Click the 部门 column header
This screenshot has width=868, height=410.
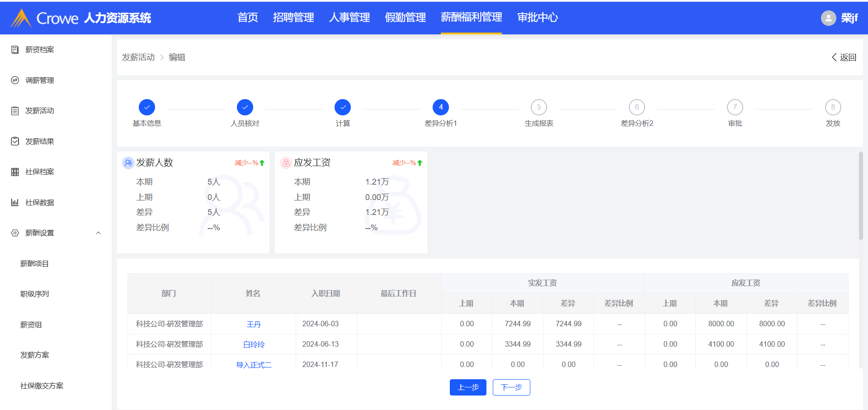coord(169,294)
